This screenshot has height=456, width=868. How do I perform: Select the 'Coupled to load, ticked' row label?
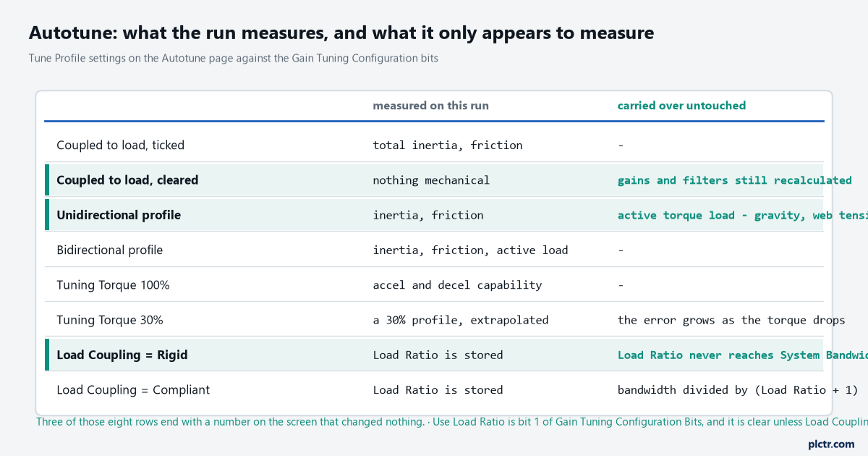click(120, 145)
